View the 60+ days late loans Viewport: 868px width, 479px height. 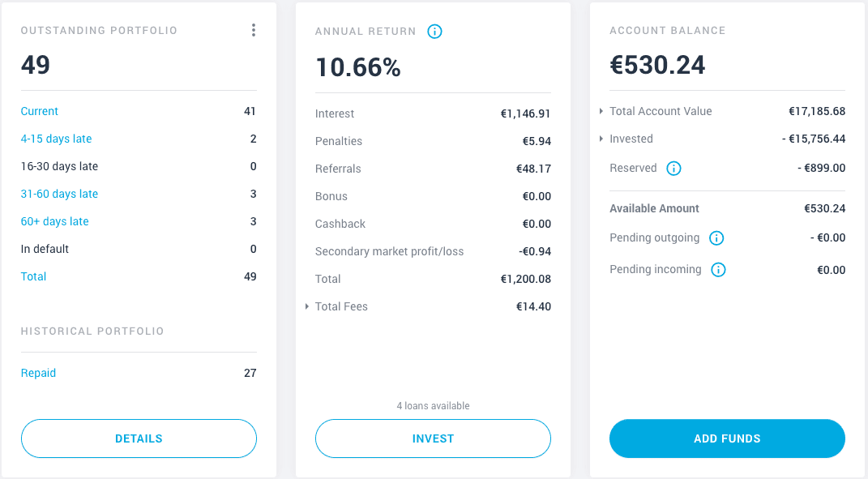click(x=54, y=221)
